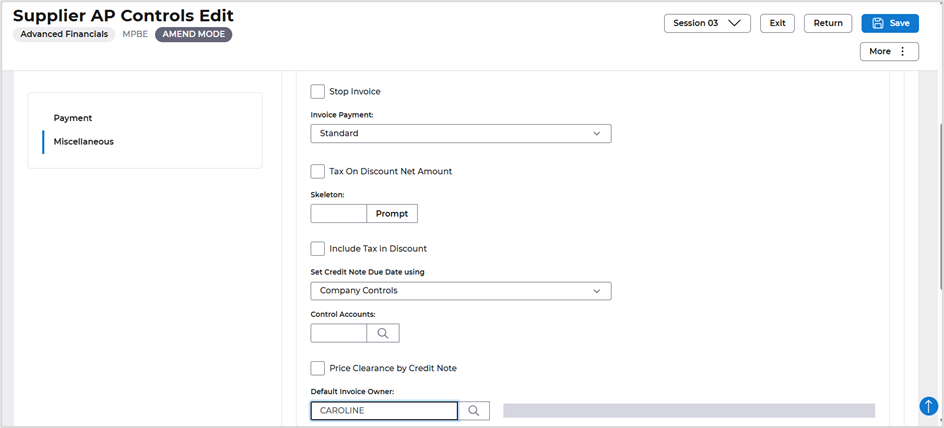Check Include Tax in Discount
Viewport: 944px width, 428px height.
pyautogui.click(x=317, y=248)
